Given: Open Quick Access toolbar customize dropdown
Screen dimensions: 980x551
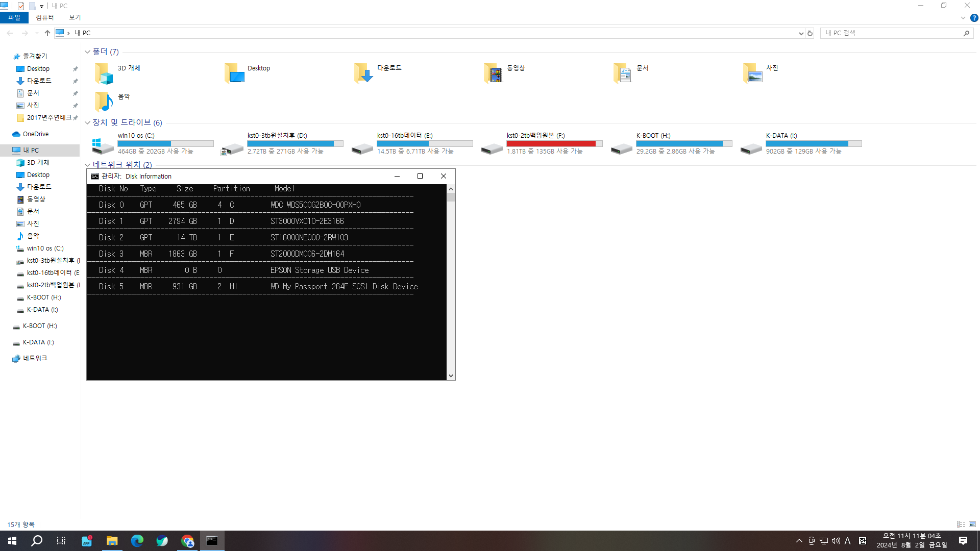Looking at the screenshot, I should point(41,6).
